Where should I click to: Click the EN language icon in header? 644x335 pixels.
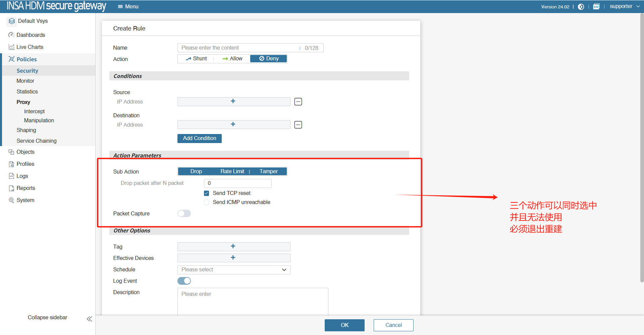coord(596,7)
